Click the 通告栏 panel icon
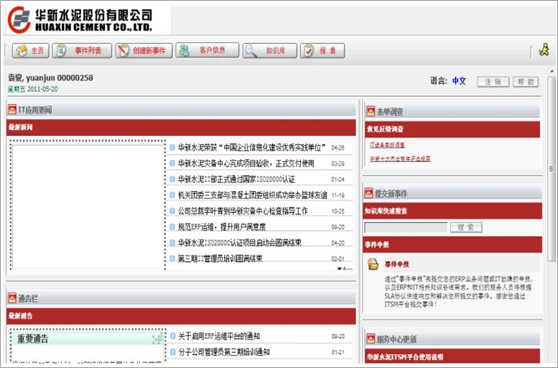The image size is (558, 368). point(12,298)
